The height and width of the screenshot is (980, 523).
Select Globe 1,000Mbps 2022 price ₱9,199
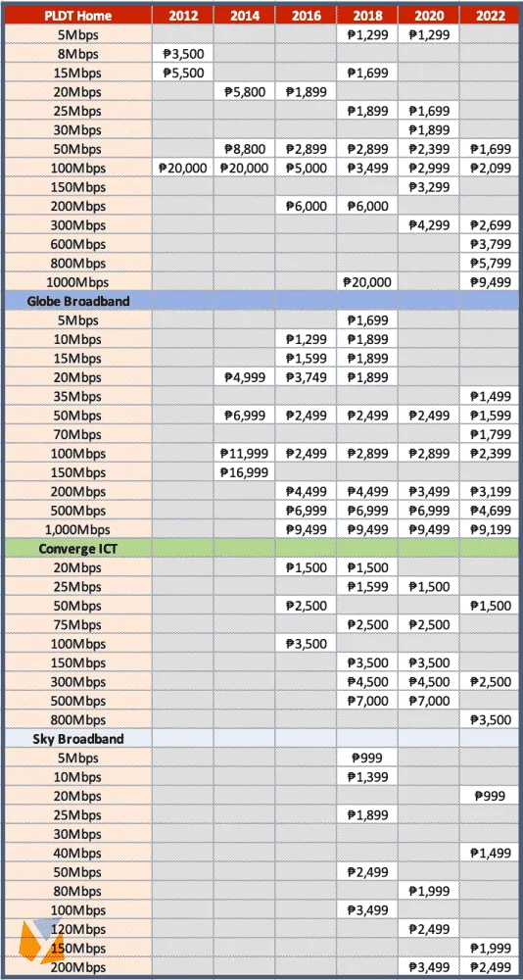pyautogui.click(x=490, y=529)
